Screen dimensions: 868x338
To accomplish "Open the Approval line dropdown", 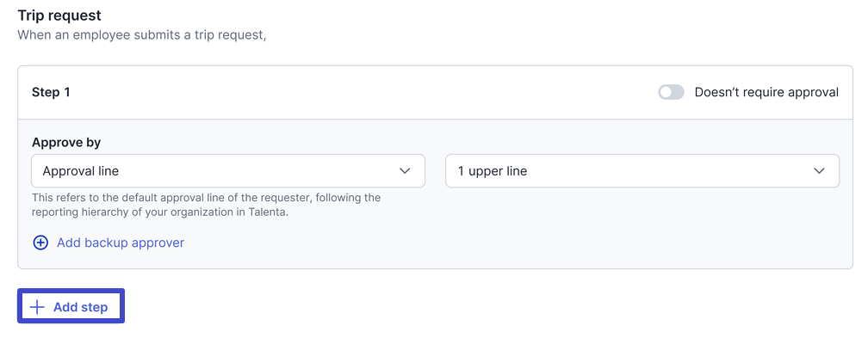I will 228,171.
